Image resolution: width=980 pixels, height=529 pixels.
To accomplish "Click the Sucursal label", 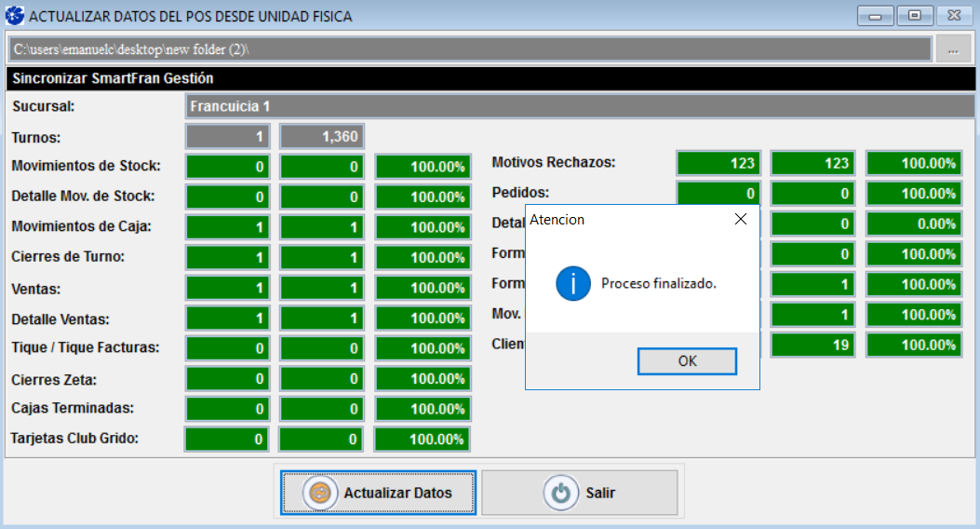I will point(43,106).
